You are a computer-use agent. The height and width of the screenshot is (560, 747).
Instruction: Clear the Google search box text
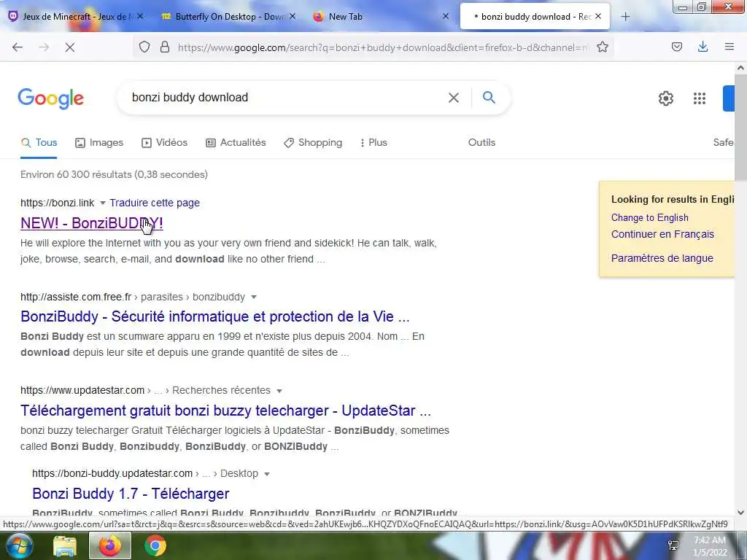click(454, 98)
